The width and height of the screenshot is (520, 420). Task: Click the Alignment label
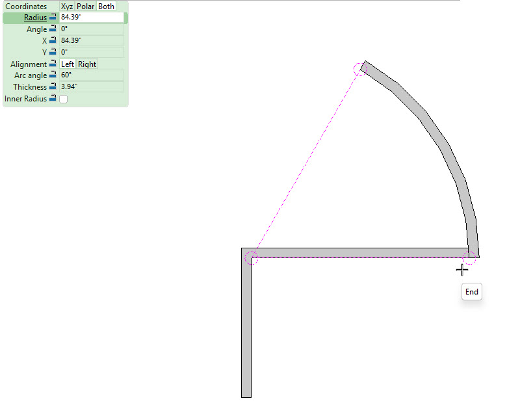click(29, 64)
